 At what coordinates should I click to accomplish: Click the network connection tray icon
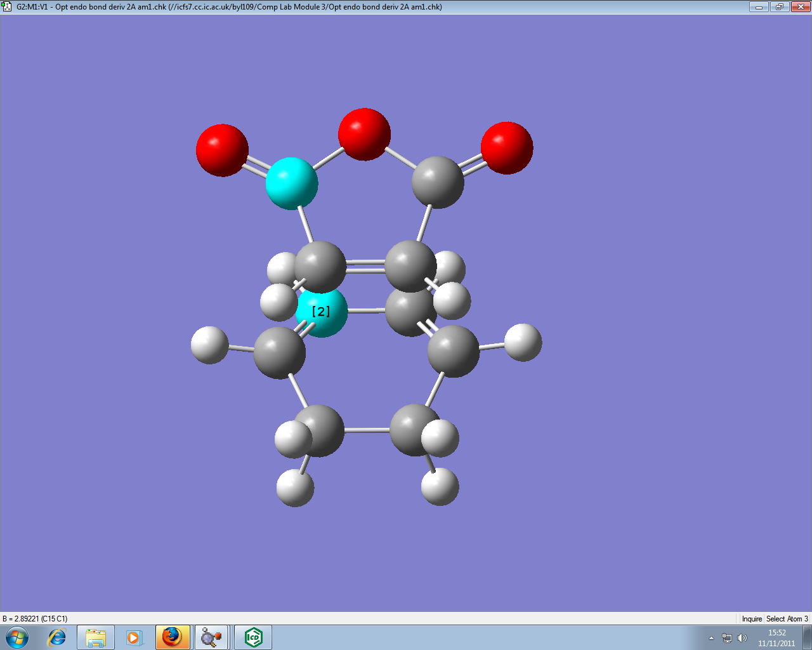pyautogui.click(x=727, y=638)
